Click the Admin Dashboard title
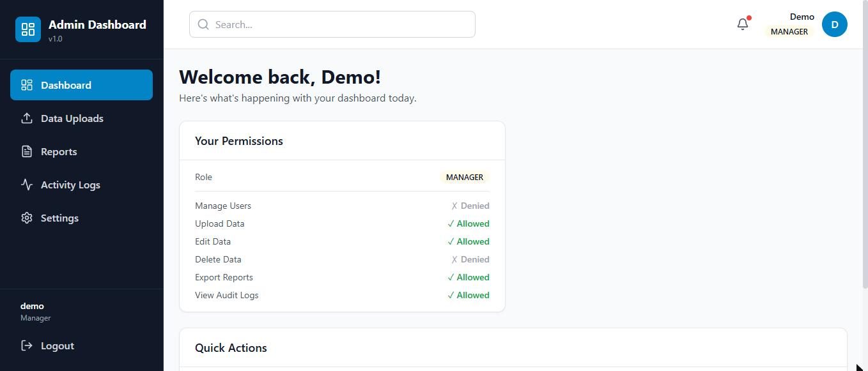Viewport: 868px width, 371px height. coord(97,24)
